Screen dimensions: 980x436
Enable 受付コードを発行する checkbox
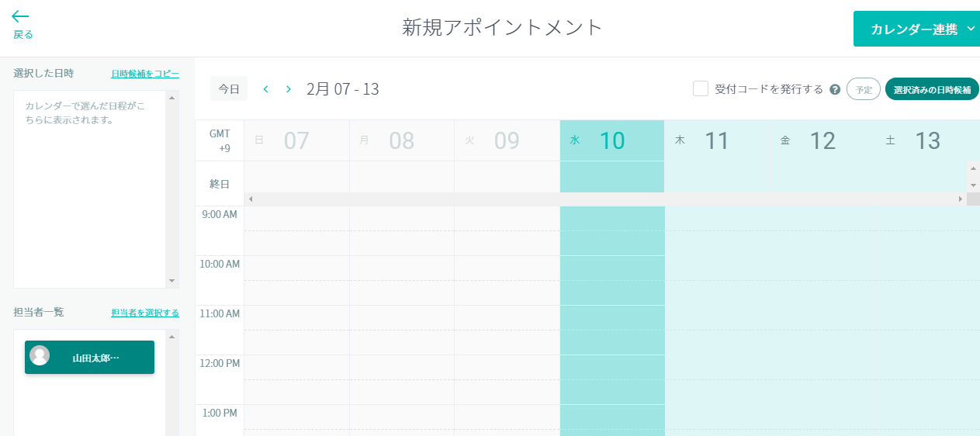tap(701, 88)
